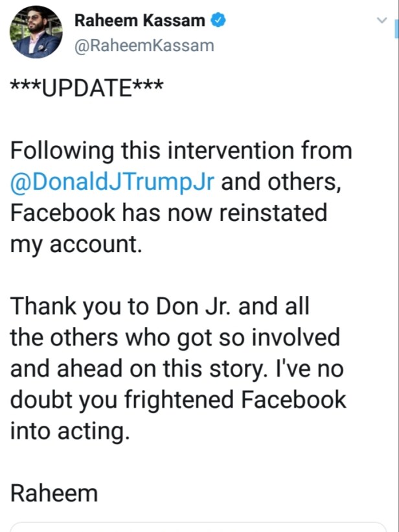Click the blue scrollbar strip at right edge
Viewport: 399px width, 532px height.
tap(396, 29)
